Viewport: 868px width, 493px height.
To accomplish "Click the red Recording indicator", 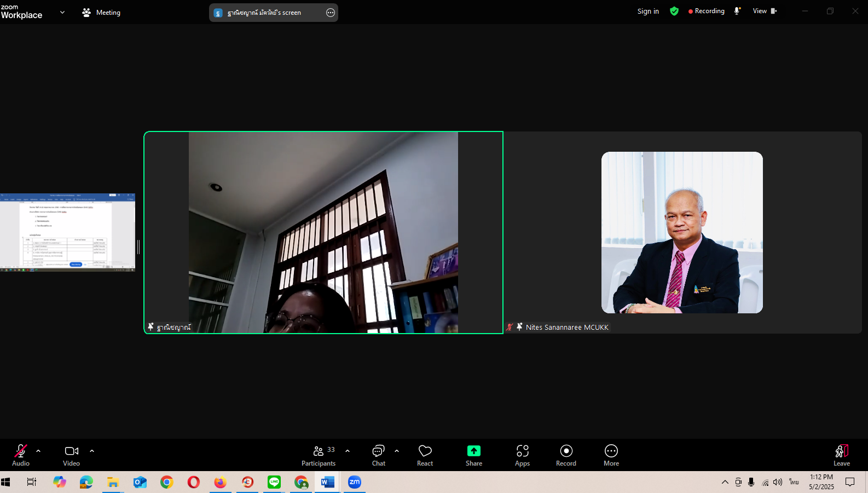I will [x=707, y=11].
